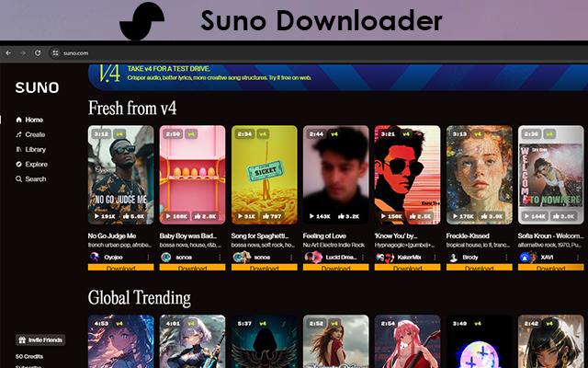Like Song for Spaghetti with 797 thumbs-up
Image resolution: width=588 pixels, height=368 pixels.
[x=266, y=216]
